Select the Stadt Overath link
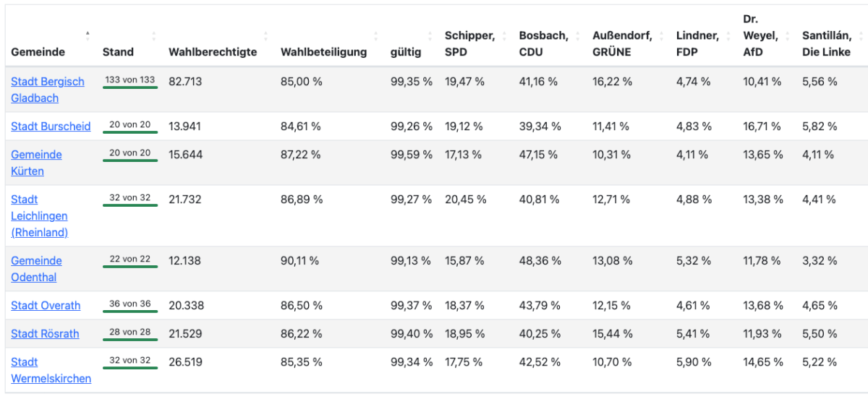Screen dimensions: 868x399 coord(46,305)
